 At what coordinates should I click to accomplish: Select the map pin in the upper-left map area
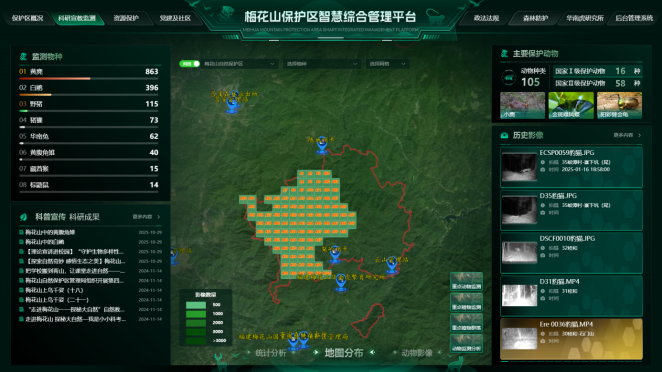point(232,104)
